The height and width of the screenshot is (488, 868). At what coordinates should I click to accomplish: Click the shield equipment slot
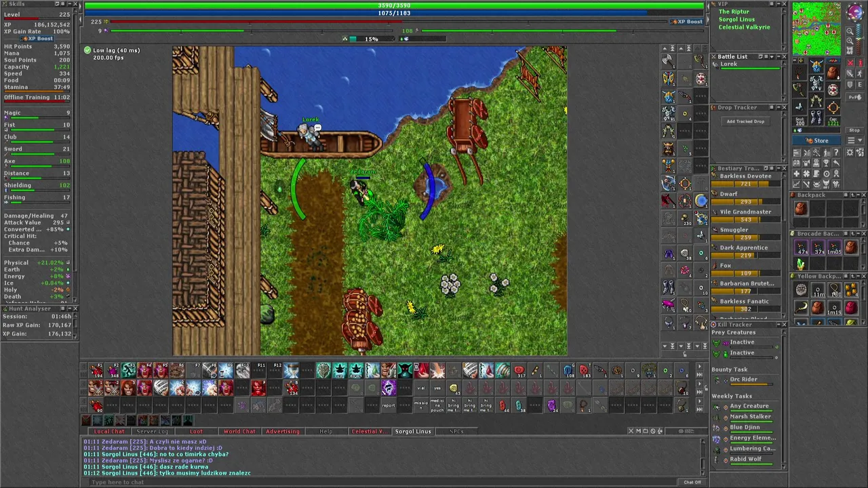(833, 89)
